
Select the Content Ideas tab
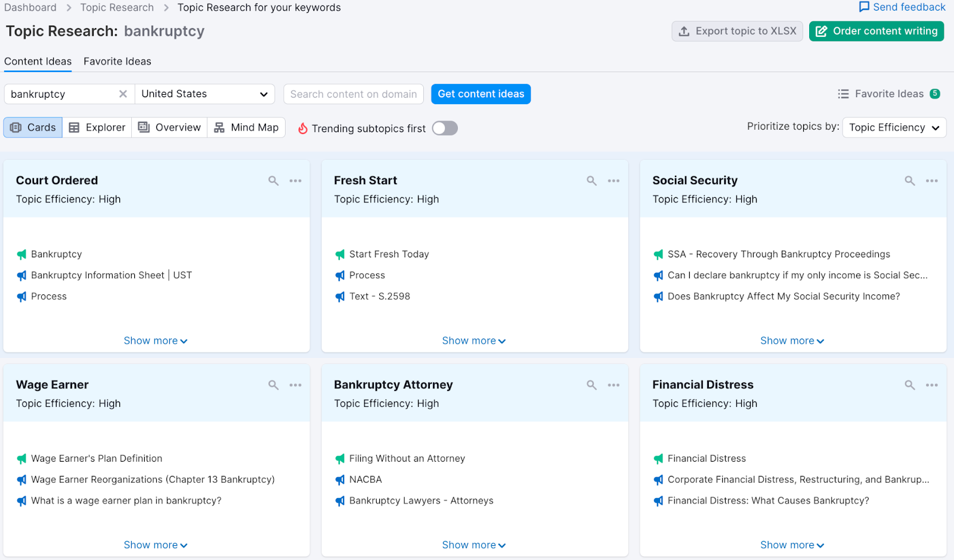(38, 61)
